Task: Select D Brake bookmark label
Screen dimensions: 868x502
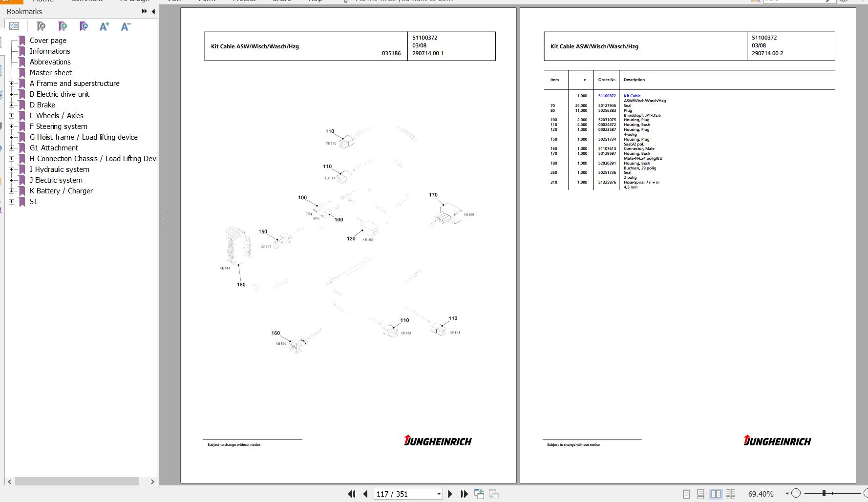Action: point(42,105)
